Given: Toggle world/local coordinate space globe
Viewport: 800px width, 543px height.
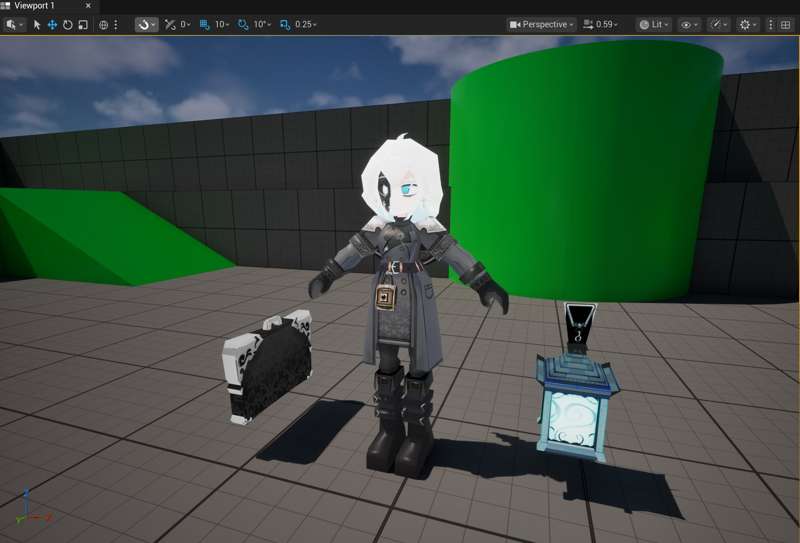Looking at the screenshot, I should point(103,24).
